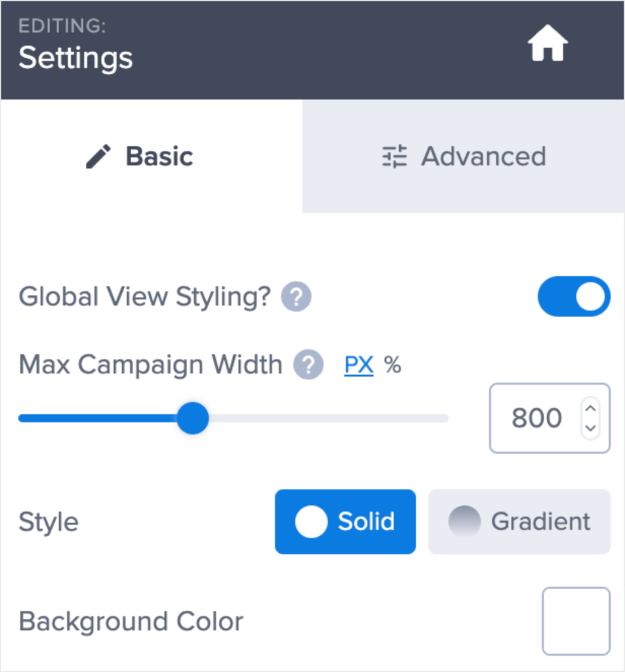This screenshot has height=672, width=625.
Task: Toggle off Global View Styling
Action: pyautogui.click(x=574, y=297)
